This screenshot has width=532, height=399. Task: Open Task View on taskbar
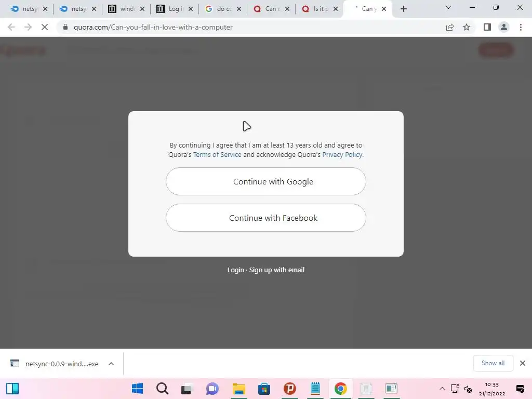point(187,389)
